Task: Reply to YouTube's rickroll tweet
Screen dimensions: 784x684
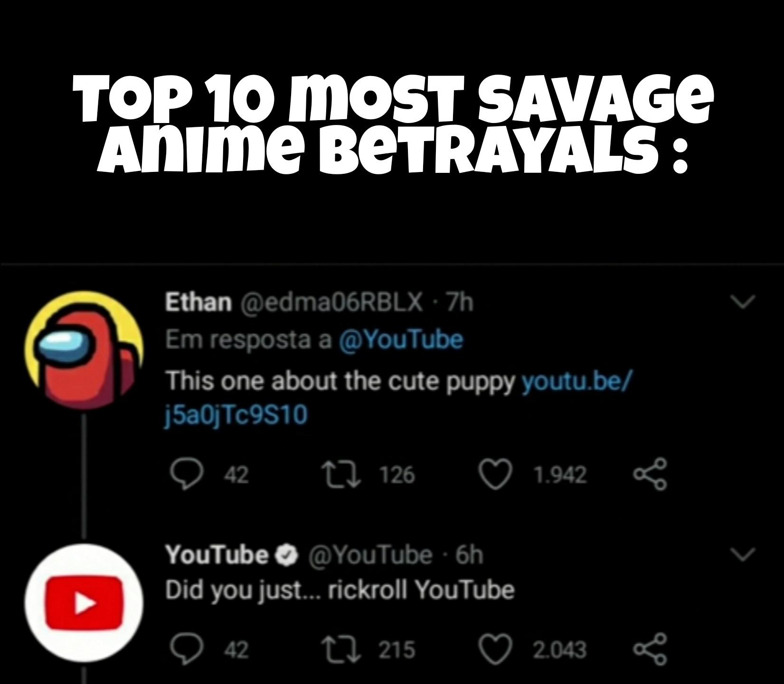Action: click(185, 649)
